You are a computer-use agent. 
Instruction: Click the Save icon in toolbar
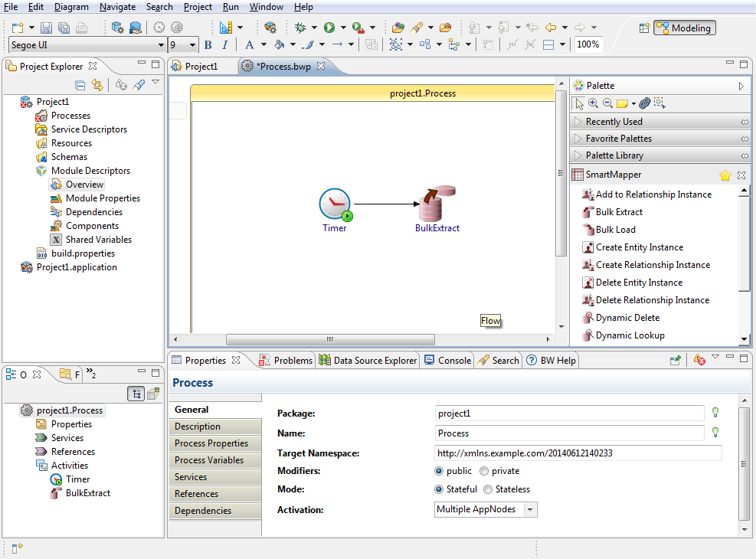pos(46,28)
